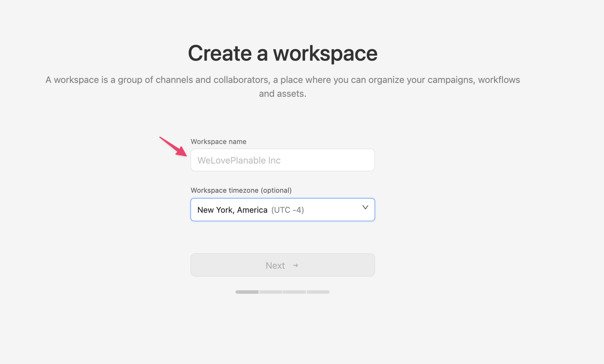604x364 pixels.
Task: Select the third progress step segment
Action: (x=294, y=292)
